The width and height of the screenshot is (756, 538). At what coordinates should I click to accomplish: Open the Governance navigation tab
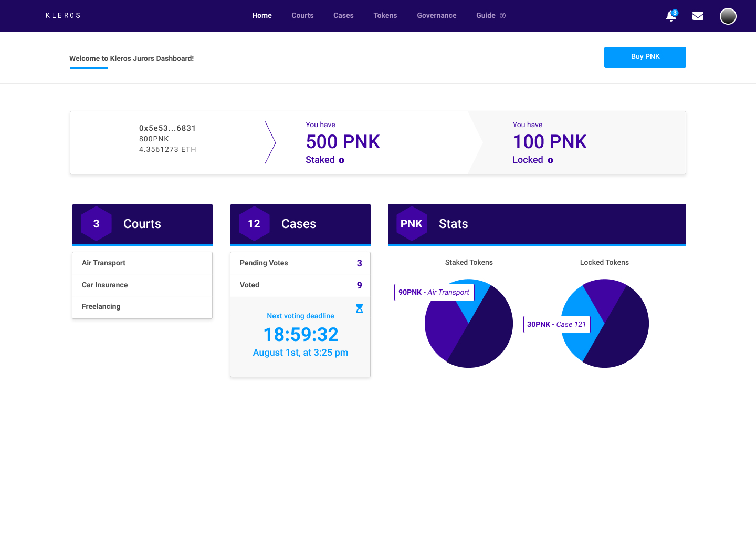[x=437, y=16]
